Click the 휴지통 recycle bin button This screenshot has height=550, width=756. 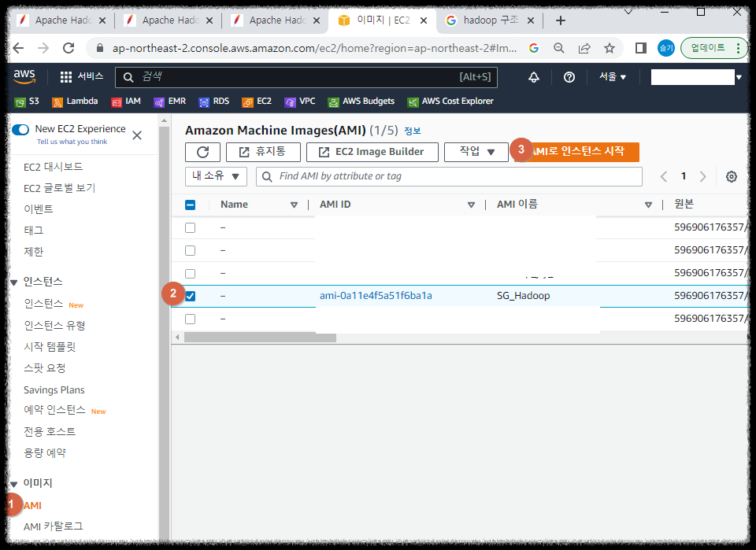[x=263, y=152]
